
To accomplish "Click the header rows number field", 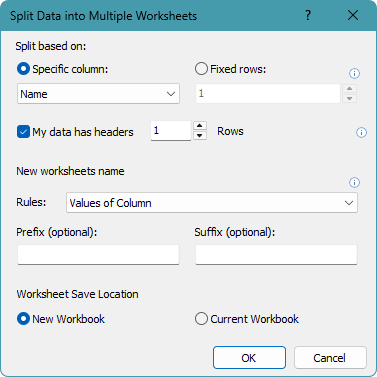I will (x=171, y=131).
